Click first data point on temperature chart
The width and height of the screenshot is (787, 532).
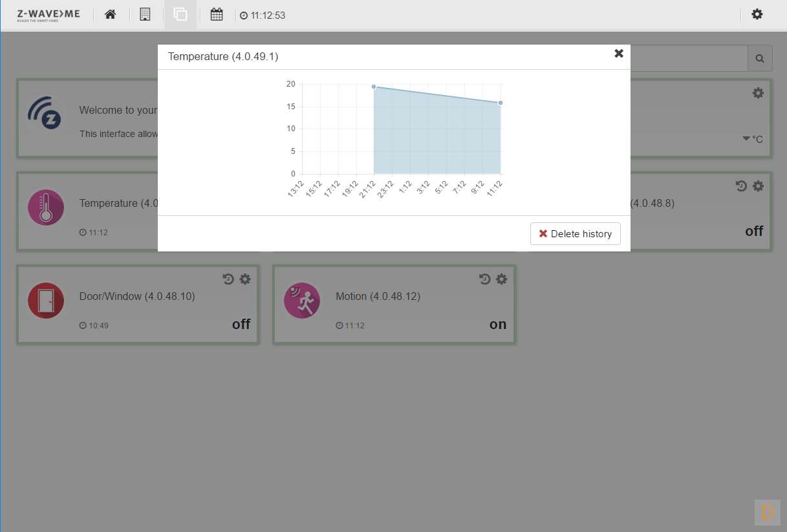pos(374,87)
